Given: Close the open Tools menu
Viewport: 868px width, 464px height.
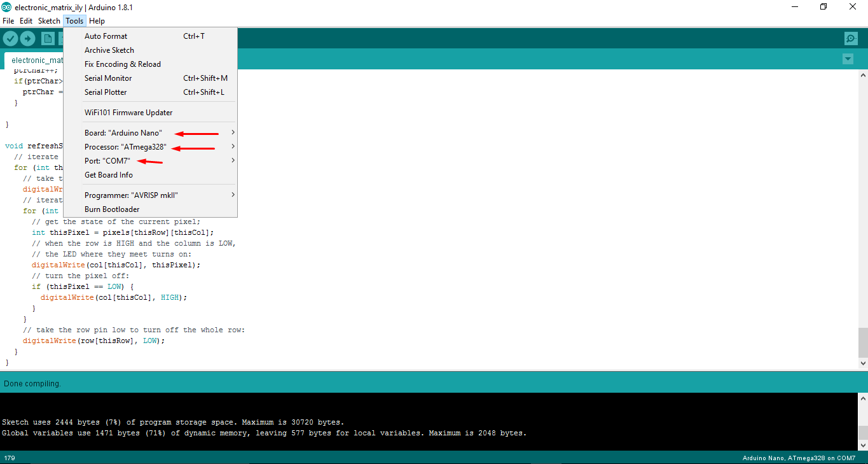Looking at the screenshot, I should click(74, 21).
